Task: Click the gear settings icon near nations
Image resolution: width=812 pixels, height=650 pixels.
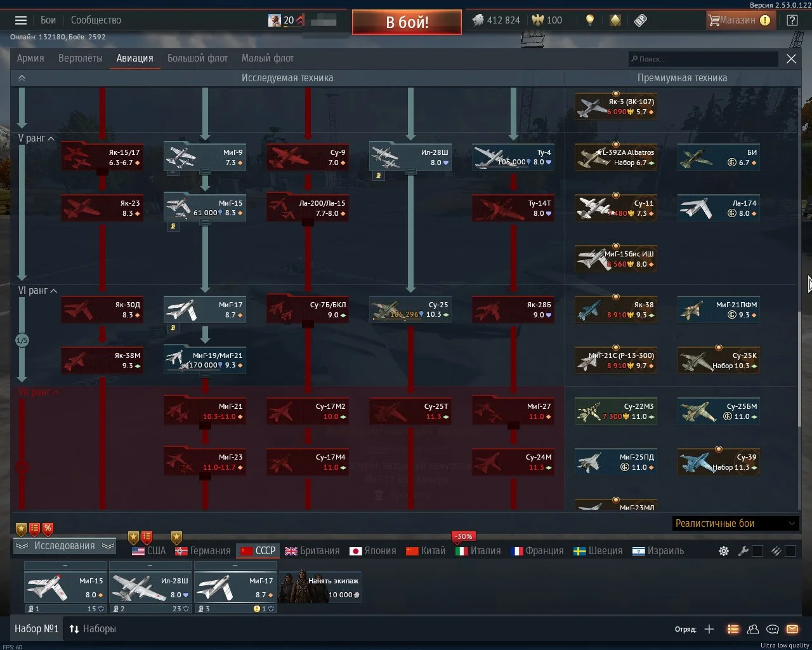Action: (x=724, y=551)
